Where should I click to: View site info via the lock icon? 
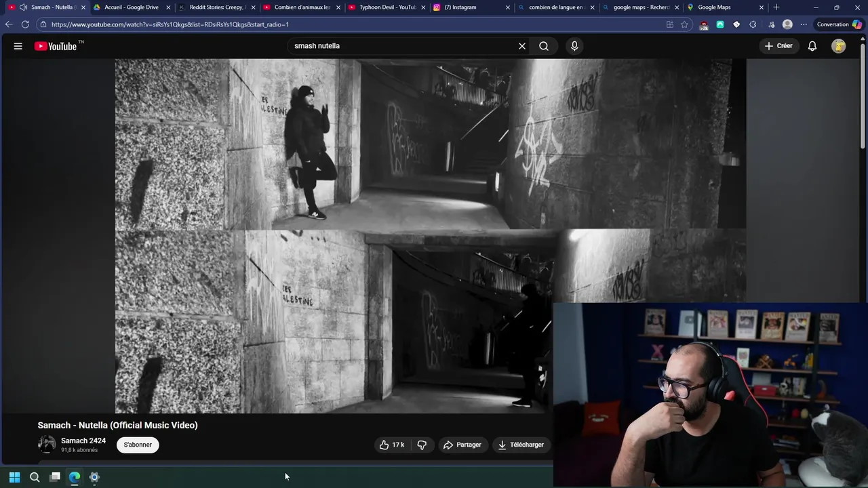(x=43, y=24)
